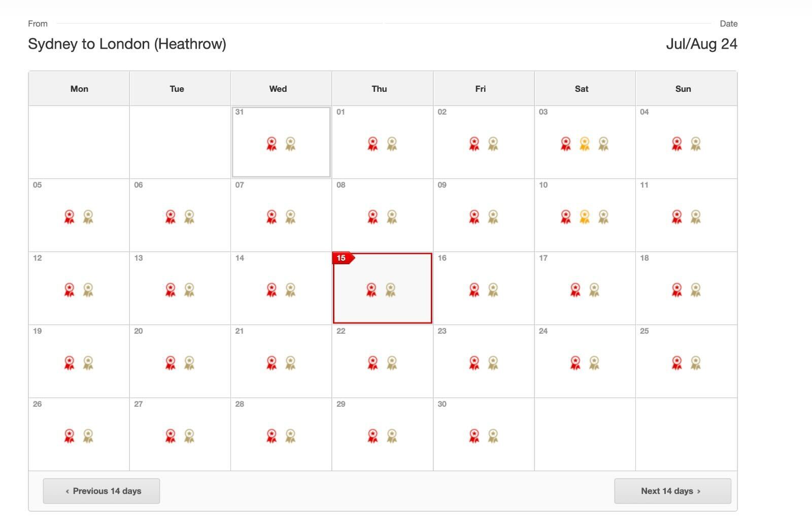Go to Previous 14 days
812x529 pixels.
(x=101, y=491)
